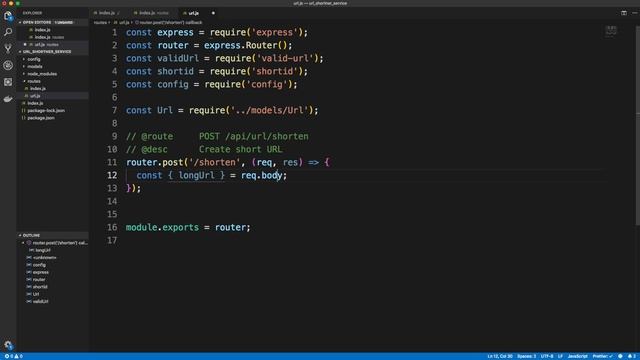Switch to the first index.js tab
The height and width of the screenshot is (360, 640).
pyautogui.click(x=107, y=13)
